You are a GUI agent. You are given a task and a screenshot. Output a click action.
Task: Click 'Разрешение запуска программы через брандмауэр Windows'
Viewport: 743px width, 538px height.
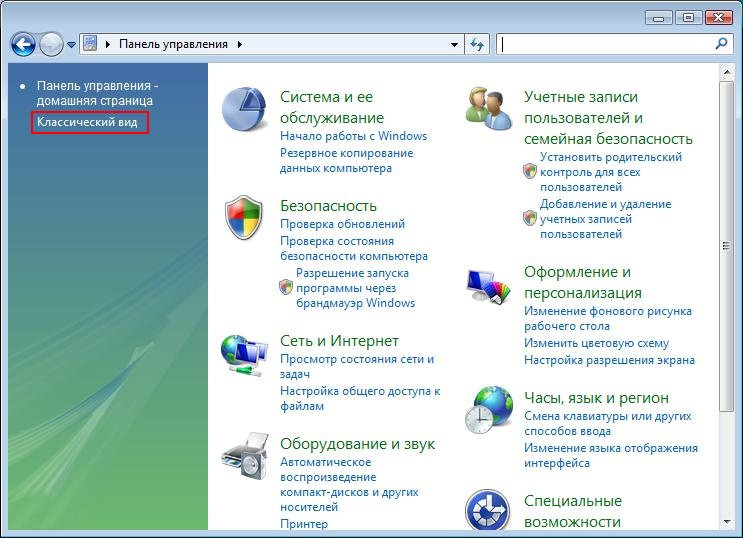pos(355,288)
